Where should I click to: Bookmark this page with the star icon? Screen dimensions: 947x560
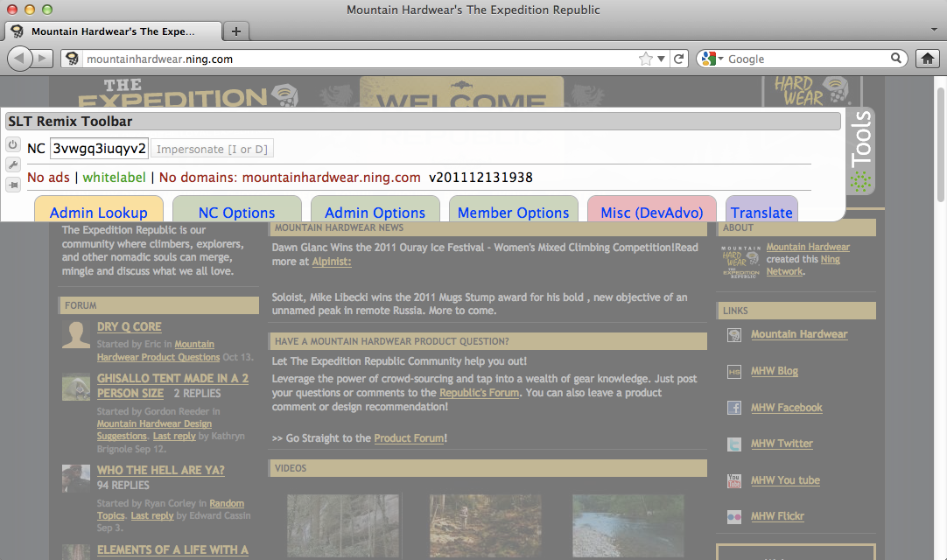coord(646,59)
